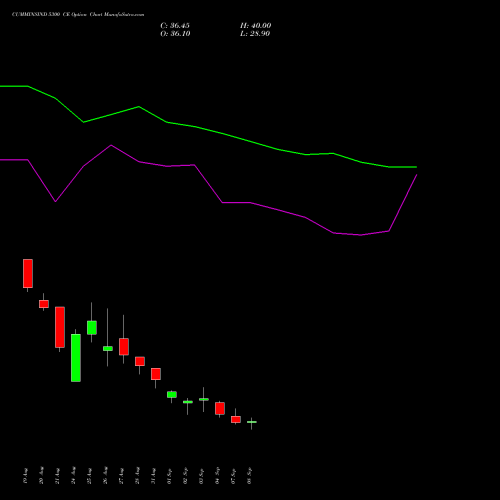Screen dimensions: 500x500
Task: Select the 20 Aug date label
Action: click(42, 476)
